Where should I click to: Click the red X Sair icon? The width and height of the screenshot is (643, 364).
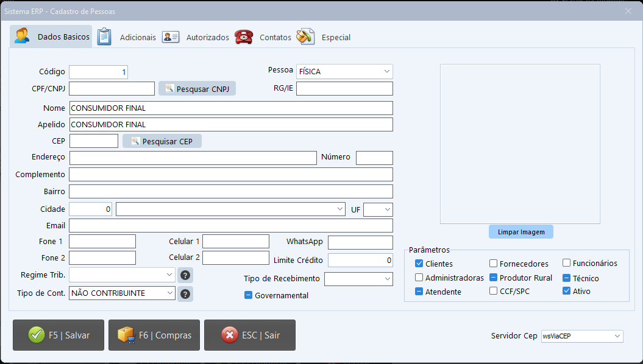coord(230,335)
